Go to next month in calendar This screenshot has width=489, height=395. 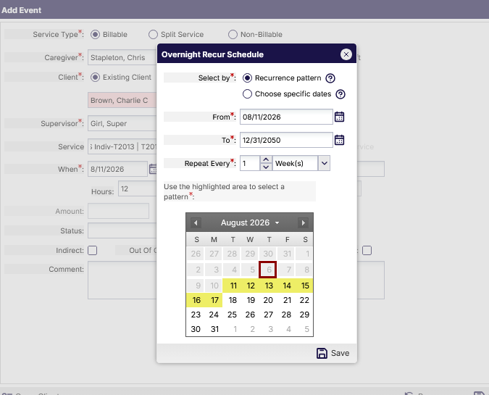click(303, 223)
